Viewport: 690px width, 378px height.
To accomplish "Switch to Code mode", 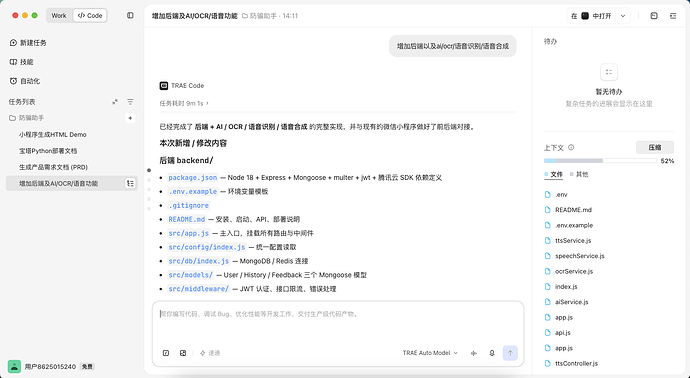I will (90, 15).
